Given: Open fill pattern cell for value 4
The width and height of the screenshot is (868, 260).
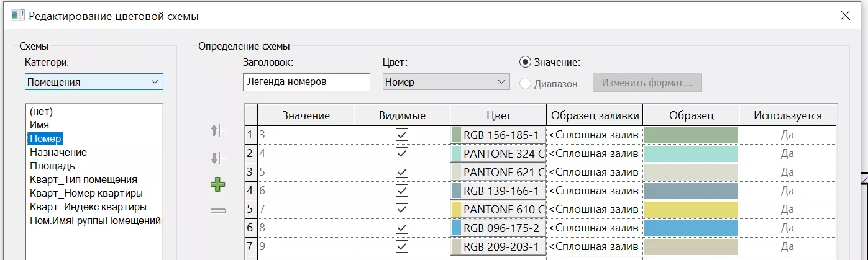Looking at the screenshot, I should [595, 153].
